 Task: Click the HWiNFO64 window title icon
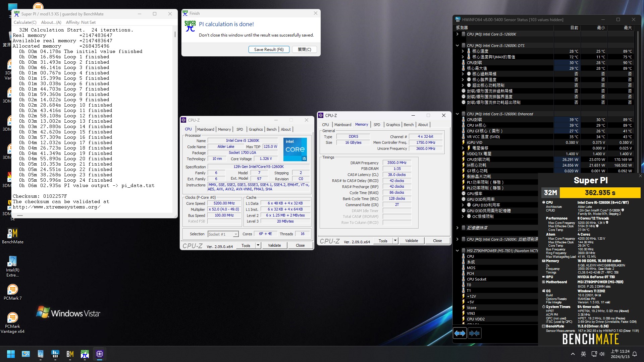pyautogui.click(x=458, y=20)
